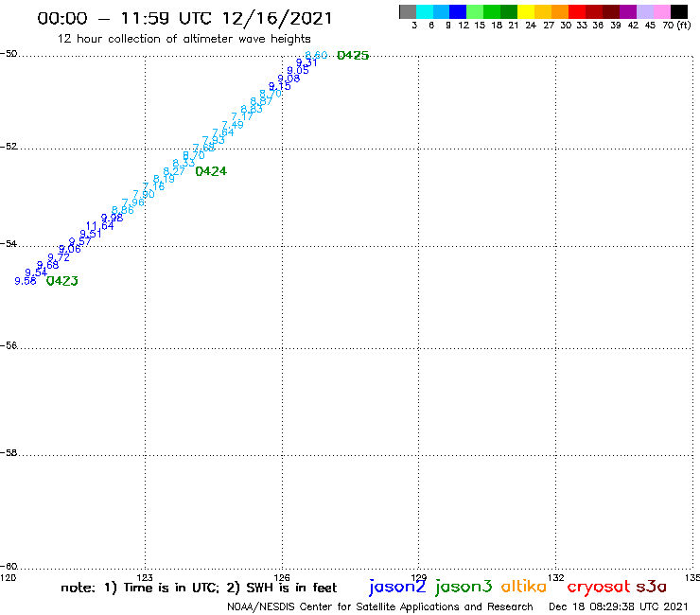Click the s3a satellite label
700x615 pixels.
pos(652,587)
